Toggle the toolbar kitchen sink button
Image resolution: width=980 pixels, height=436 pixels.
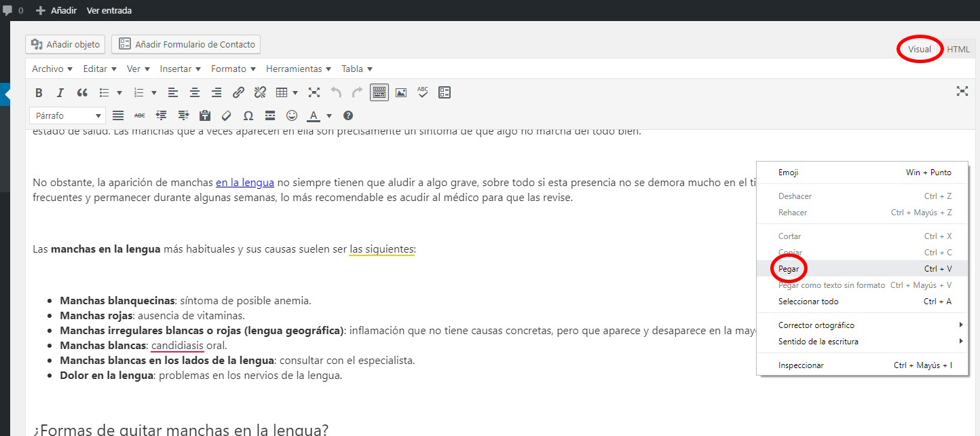379,92
